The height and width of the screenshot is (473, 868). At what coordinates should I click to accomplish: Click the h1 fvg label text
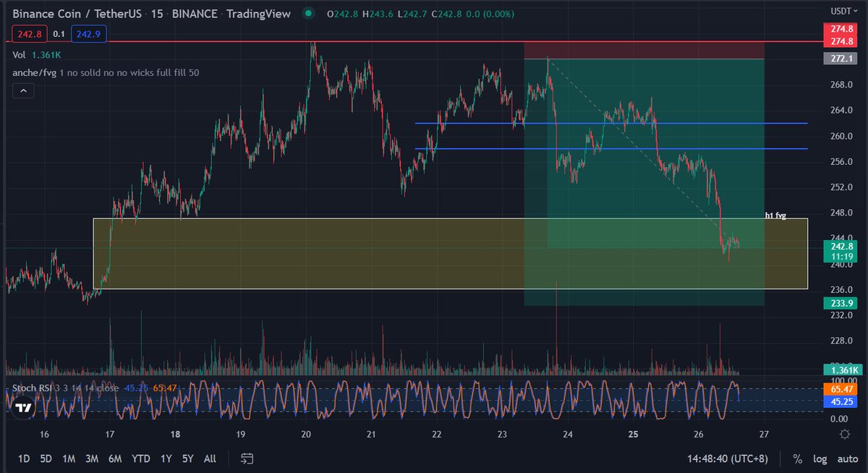point(775,216)
